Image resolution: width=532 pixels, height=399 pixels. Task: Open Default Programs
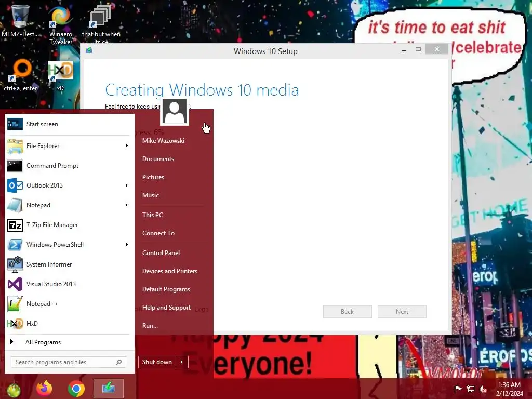pyautogui.click(x=166, y=289)
